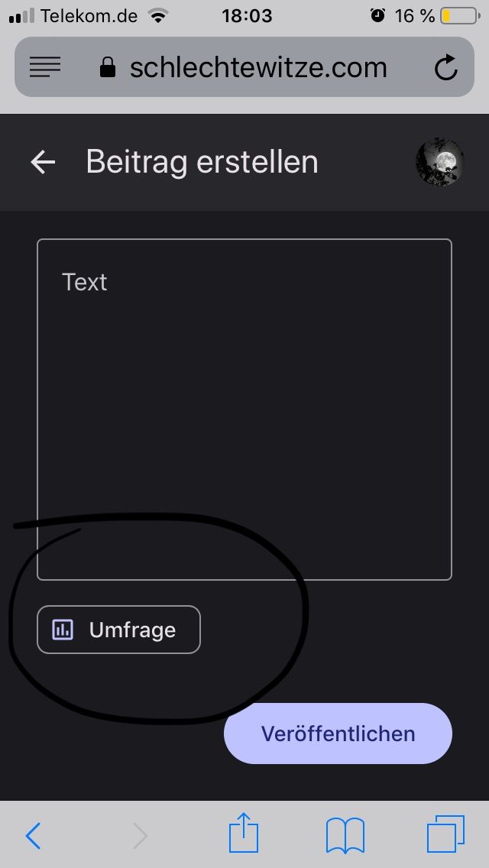This screenshot has height=868, width=489.
Task: Tap the Wi-Fi status icon
Action: (x=158, y=16)
